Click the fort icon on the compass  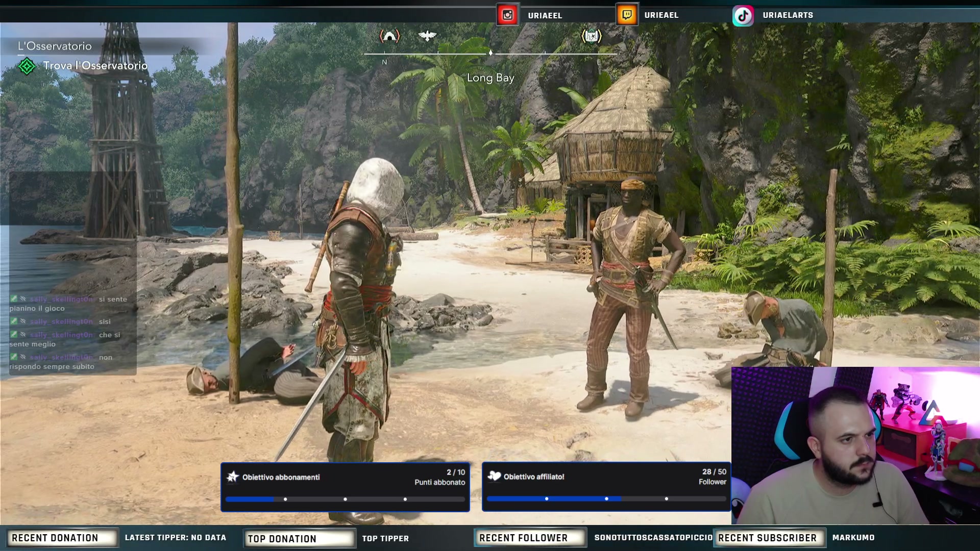[x=592, y=36]
